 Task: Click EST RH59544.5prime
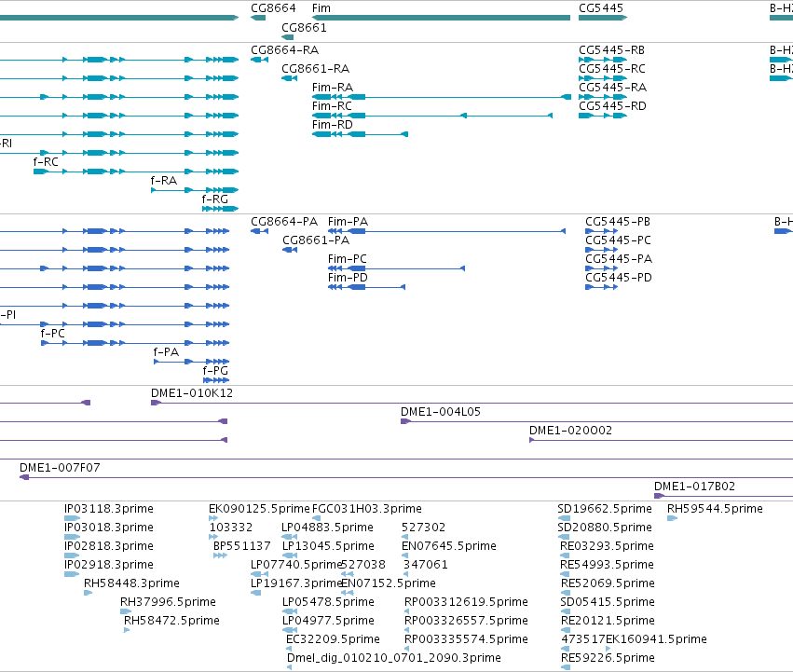pos(715,509)
